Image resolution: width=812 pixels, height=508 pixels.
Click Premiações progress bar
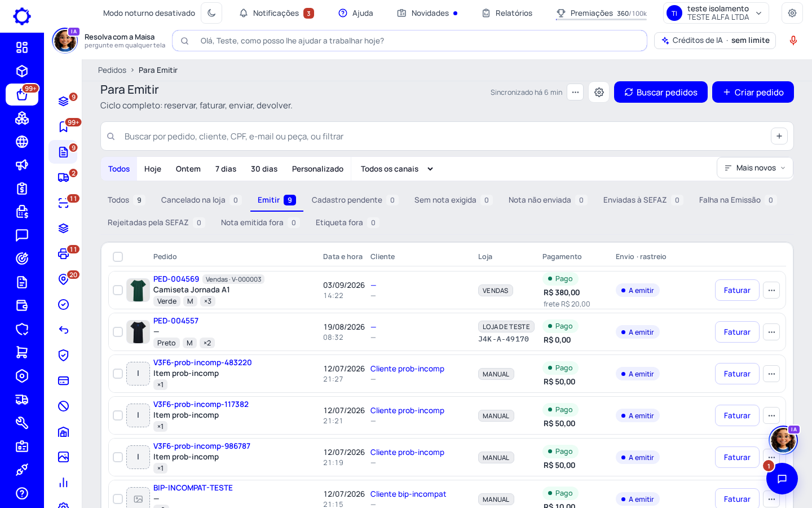tap(601, 20)
